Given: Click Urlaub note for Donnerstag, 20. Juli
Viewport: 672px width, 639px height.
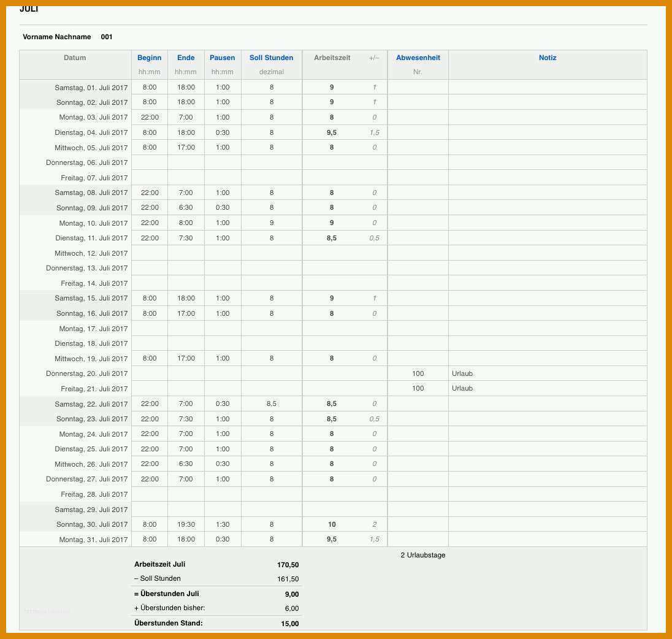Looking at the screenshot, I should click(x=462, y=373).
